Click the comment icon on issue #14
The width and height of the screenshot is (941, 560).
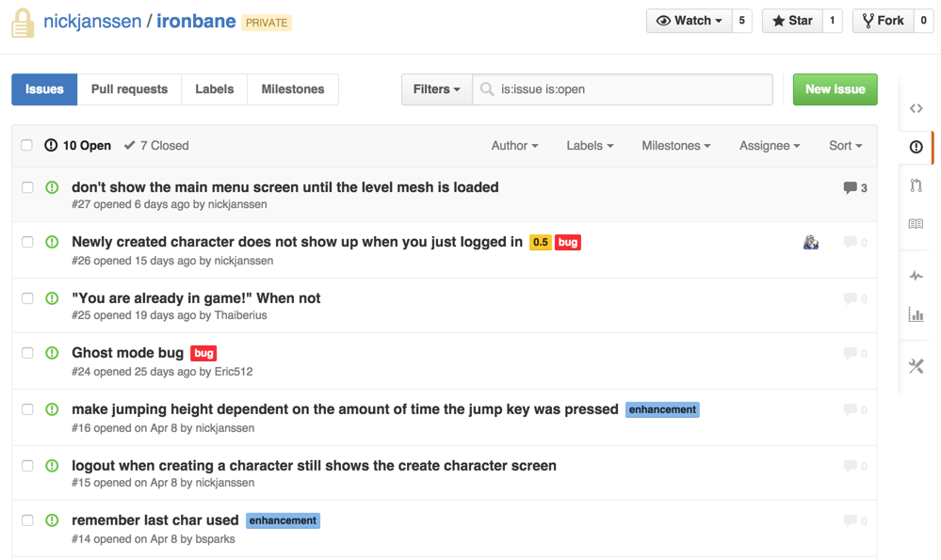pos(850,520)
